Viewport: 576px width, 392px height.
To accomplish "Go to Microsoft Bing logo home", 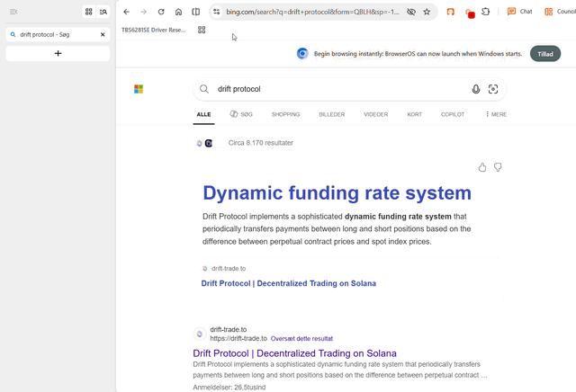I will [x=139, y=89].
